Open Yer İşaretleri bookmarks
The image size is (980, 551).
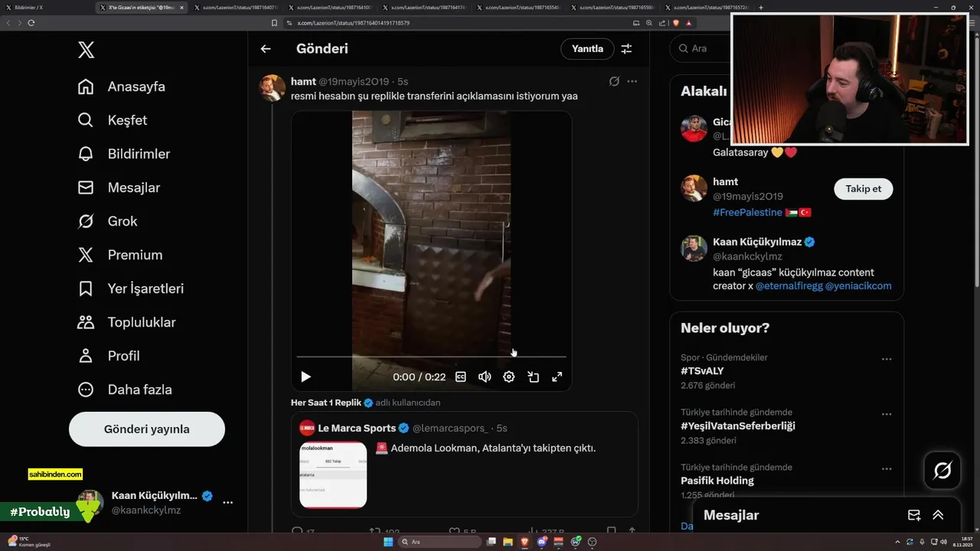[131, 289]
